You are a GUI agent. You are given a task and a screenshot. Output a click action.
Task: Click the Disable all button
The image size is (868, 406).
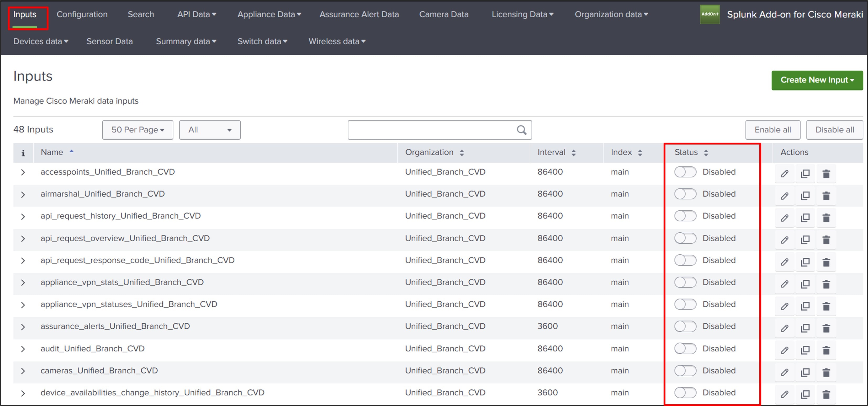834,130
